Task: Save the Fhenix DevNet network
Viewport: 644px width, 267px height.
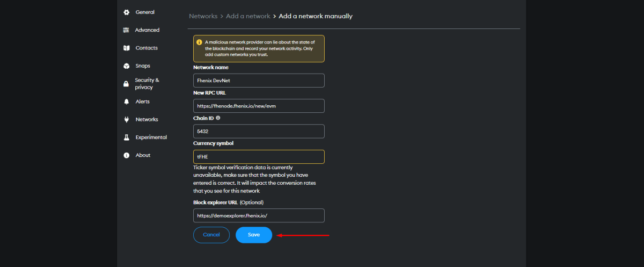Action: (254, 235)
